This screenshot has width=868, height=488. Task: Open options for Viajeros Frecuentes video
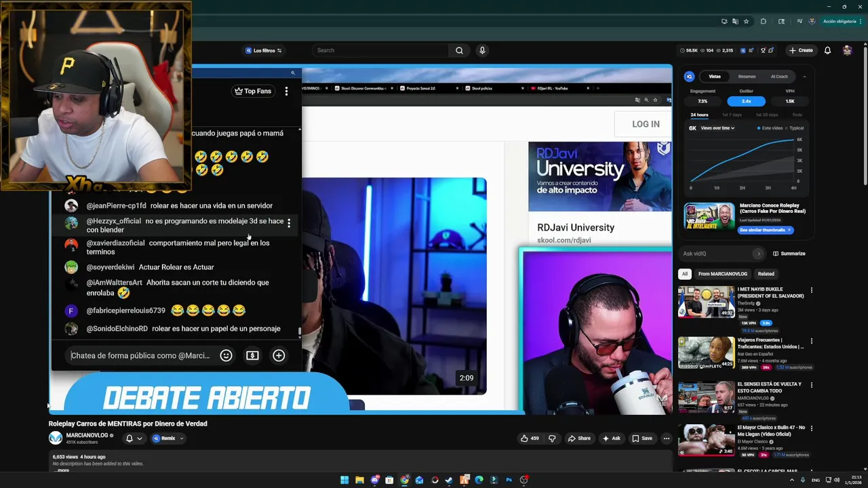tap(811, 341)
